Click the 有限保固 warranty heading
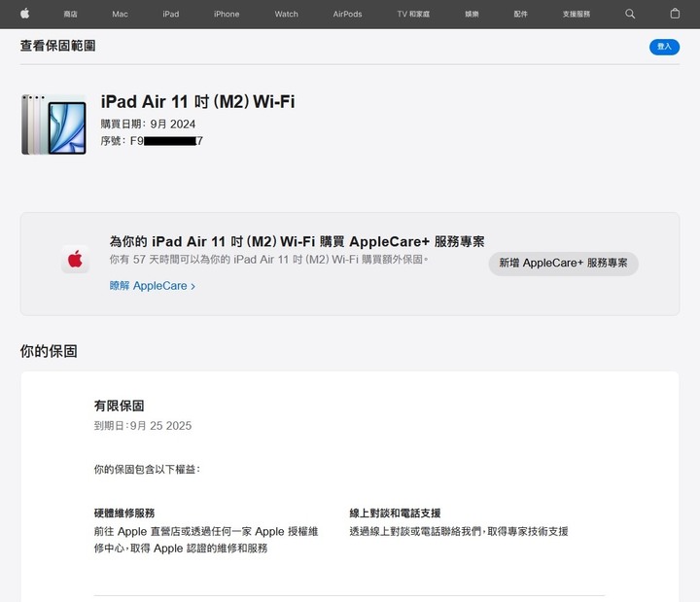The width and height of the screenshot is (700, 602). click(119, 406)
